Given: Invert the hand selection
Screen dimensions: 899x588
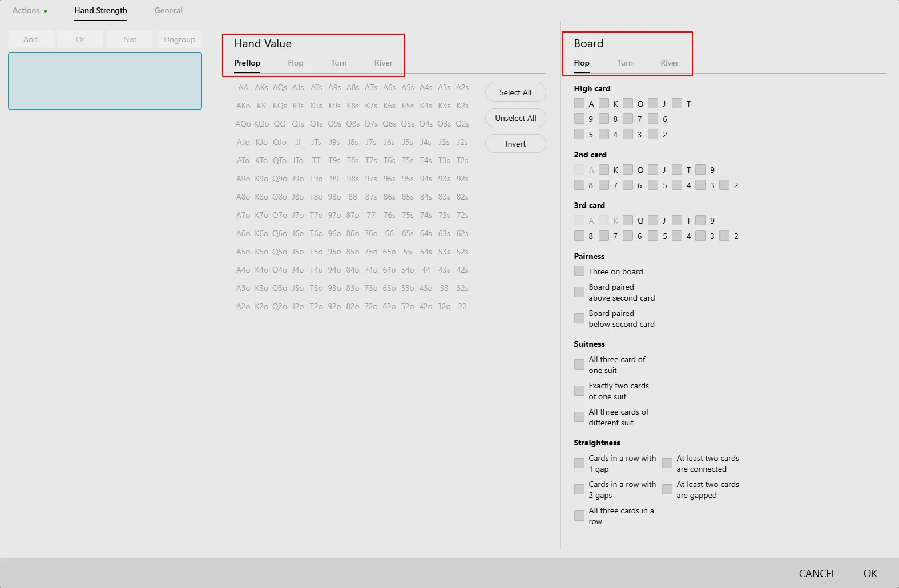Looking at the screenshot, I should 515,144.
